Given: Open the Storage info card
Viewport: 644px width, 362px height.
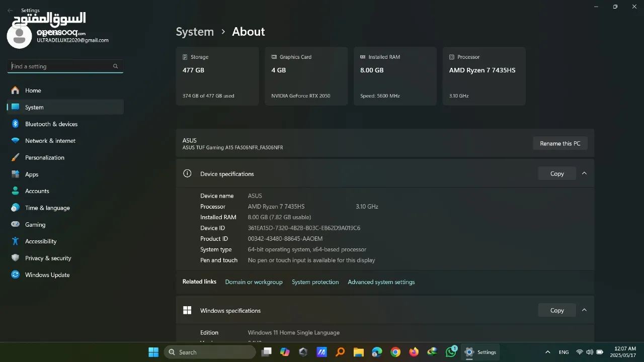Looking at the screenshot, I should click(x=217, y=76).
